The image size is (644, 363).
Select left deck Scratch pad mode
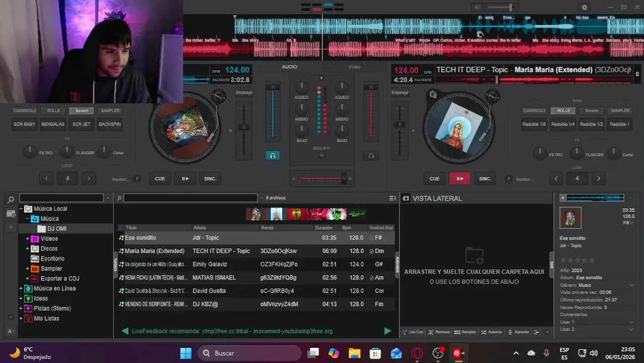point(82,110)
